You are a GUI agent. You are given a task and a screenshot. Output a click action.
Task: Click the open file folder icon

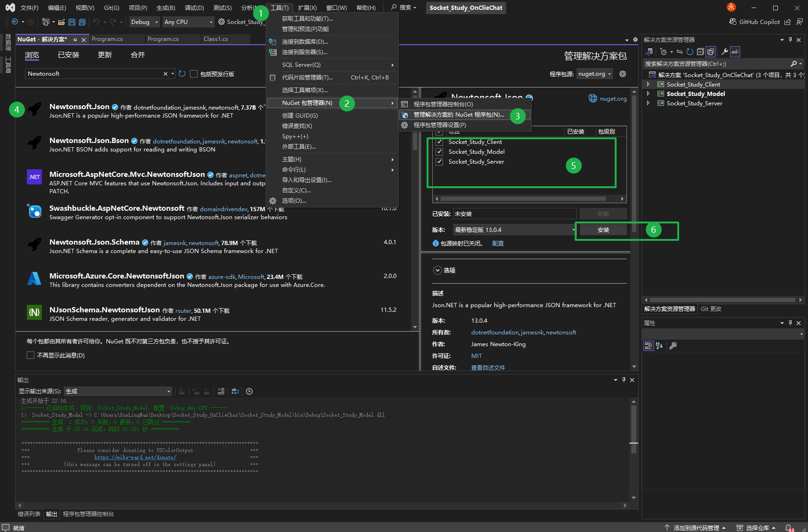pyautogui.click(x=61, y=22)
